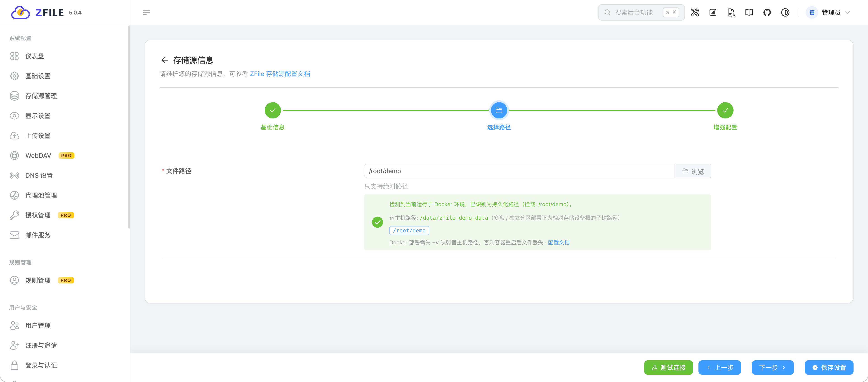Open the 配置文档 link in notice

point(558,242)
